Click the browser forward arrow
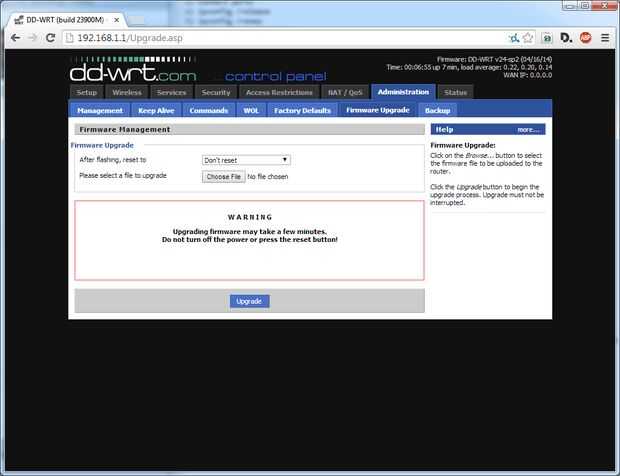 click(33, 38)
